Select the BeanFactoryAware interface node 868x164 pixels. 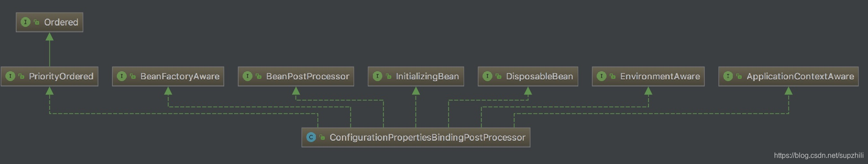(x=168, y=76)
